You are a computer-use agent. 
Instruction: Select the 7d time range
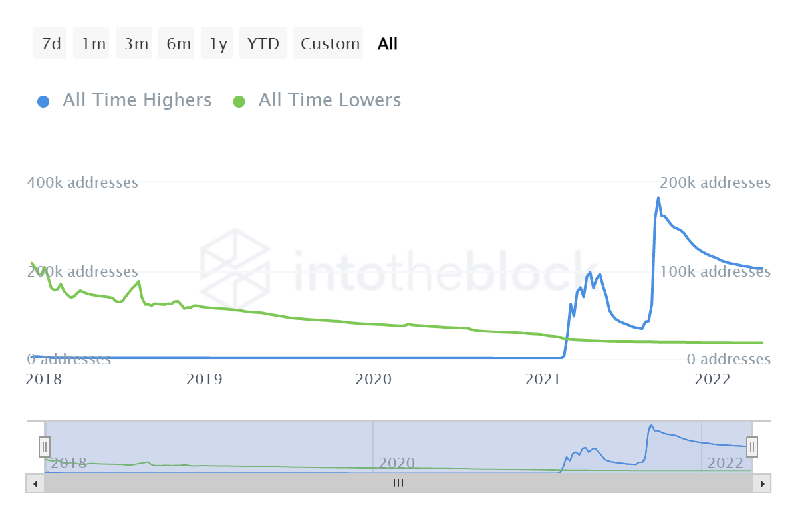pos(51,44)
